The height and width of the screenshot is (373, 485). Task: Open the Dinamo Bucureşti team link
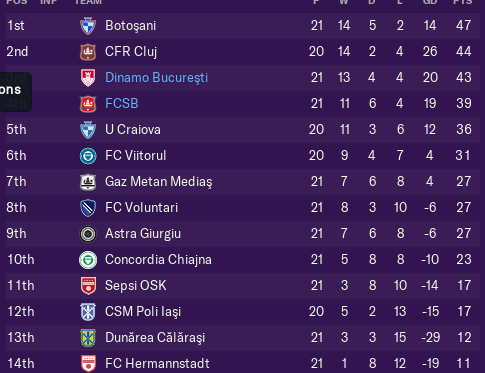[156, 78]
